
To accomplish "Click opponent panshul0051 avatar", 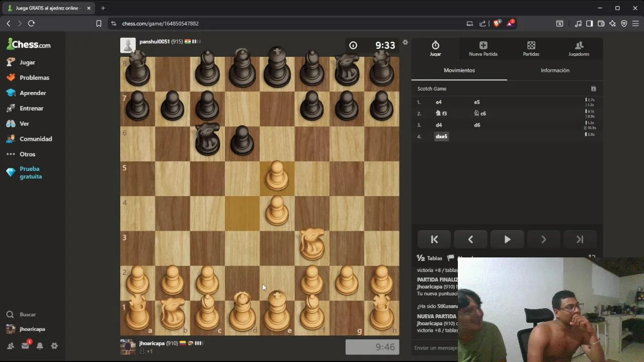I will [x=128, y=45].
